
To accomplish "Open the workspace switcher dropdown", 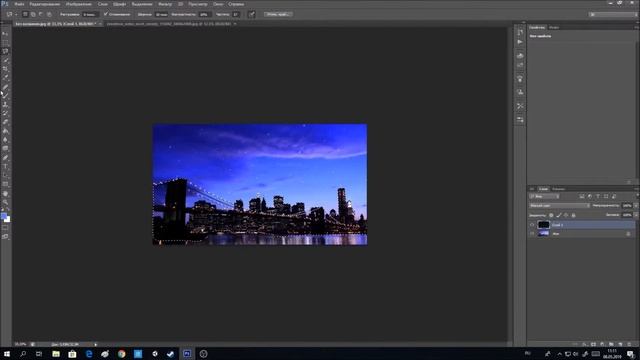I will click(613, 14).
